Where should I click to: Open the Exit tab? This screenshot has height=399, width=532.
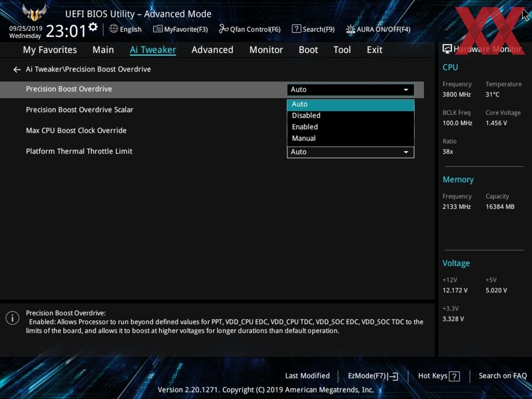(x=374, y=50)
